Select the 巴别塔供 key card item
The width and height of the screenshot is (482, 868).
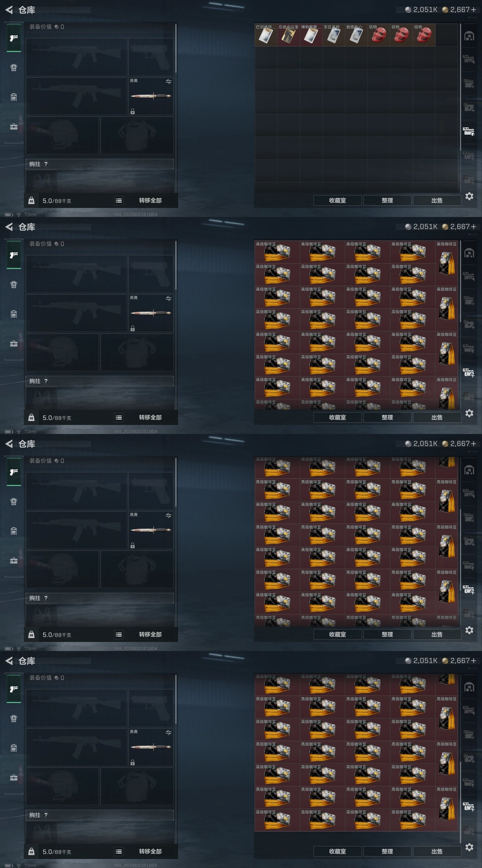coord(266,35)
